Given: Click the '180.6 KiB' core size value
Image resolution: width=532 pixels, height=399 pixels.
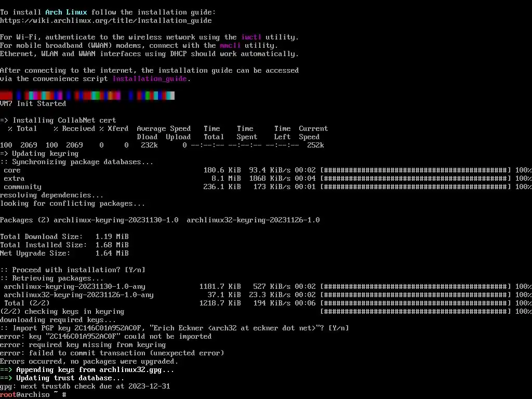Looking at the screenshot, I should click(x=222, y=170).
